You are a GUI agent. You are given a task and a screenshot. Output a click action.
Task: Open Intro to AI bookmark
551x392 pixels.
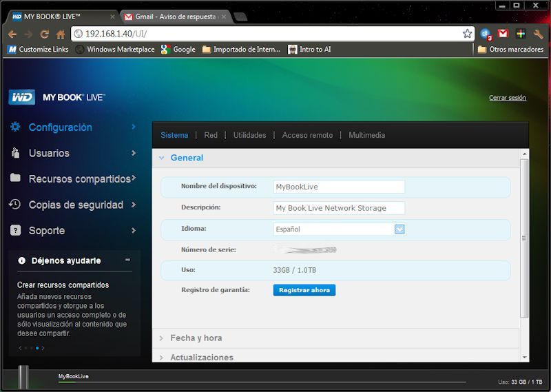(x=309, y=49)
